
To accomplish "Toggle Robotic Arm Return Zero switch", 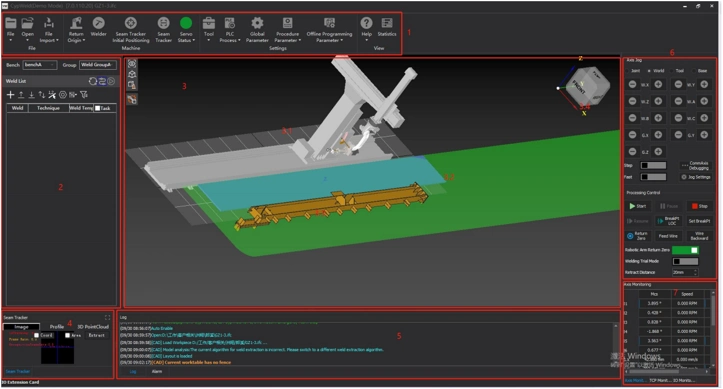I will 685,250.
